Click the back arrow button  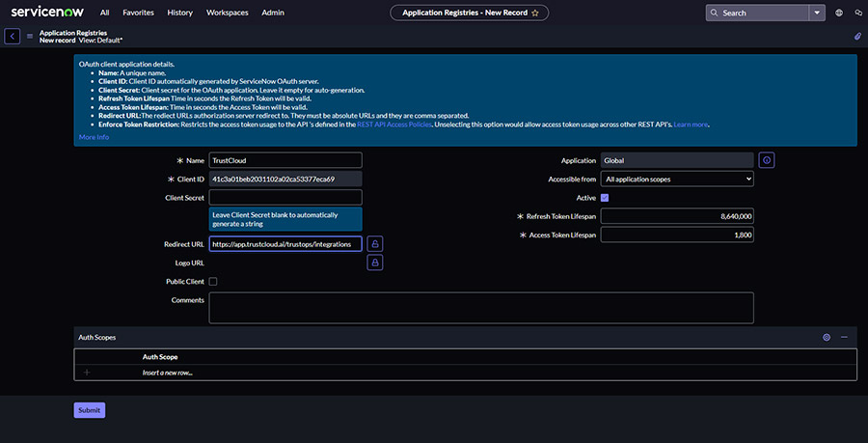(x=13, y=36)
